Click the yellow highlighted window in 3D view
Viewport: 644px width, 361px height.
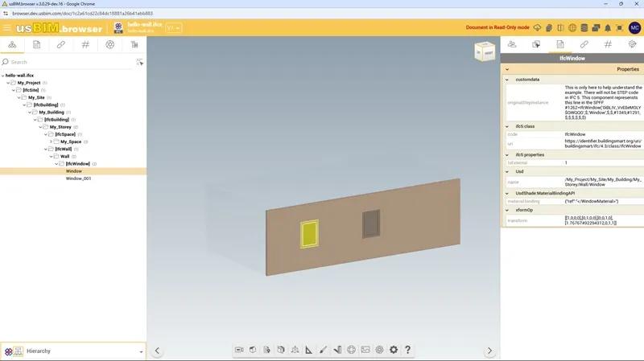pos(309,234)
